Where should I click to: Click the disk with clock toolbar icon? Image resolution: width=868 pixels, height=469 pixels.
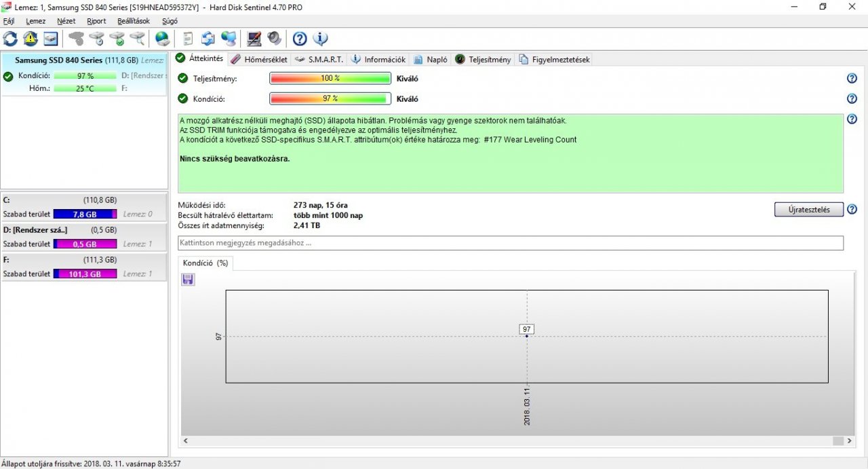pyautogui.click(x=97, y=38)
